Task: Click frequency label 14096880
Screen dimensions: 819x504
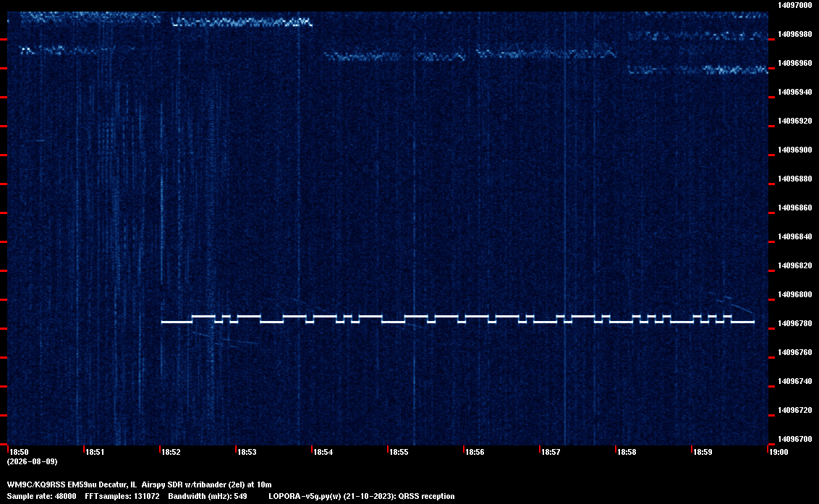Action: [x=795, y=179]
